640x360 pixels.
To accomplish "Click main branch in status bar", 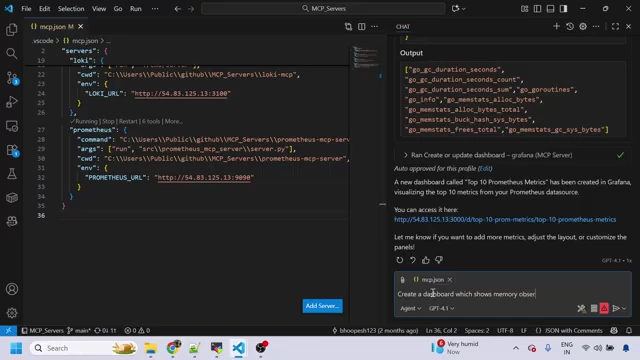I will tap(79, 331).
